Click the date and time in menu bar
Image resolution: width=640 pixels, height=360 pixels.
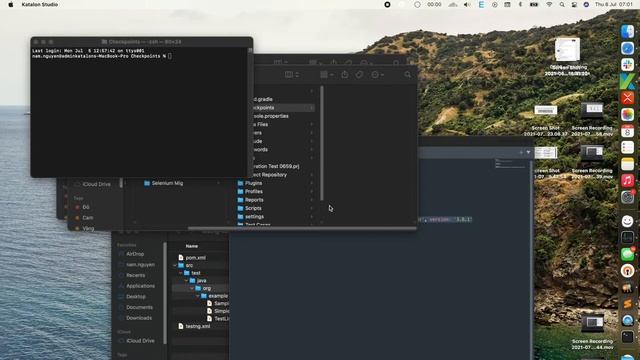tap(613, 4)
